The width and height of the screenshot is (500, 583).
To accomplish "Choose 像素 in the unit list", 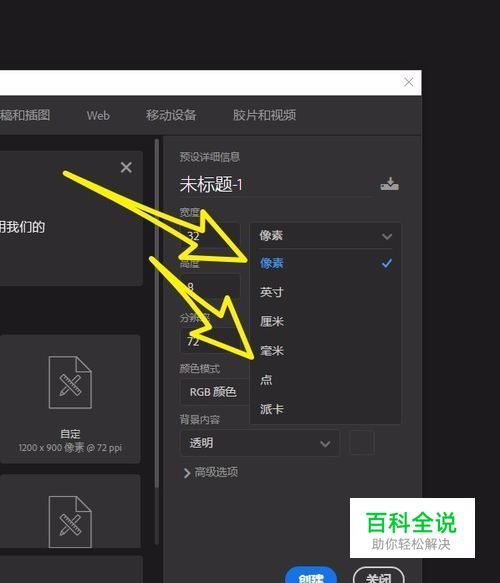I will coord(325,263).
